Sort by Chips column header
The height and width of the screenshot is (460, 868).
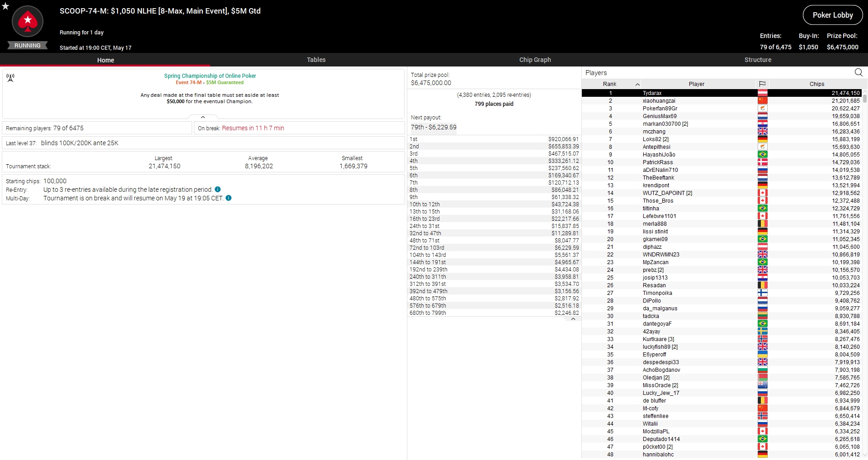816,84
